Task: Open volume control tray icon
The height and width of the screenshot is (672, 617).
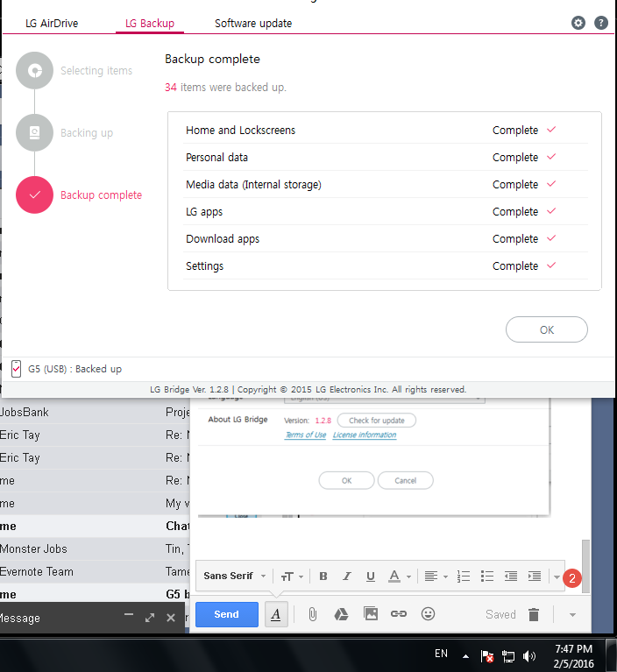Action: pos(529,655)
